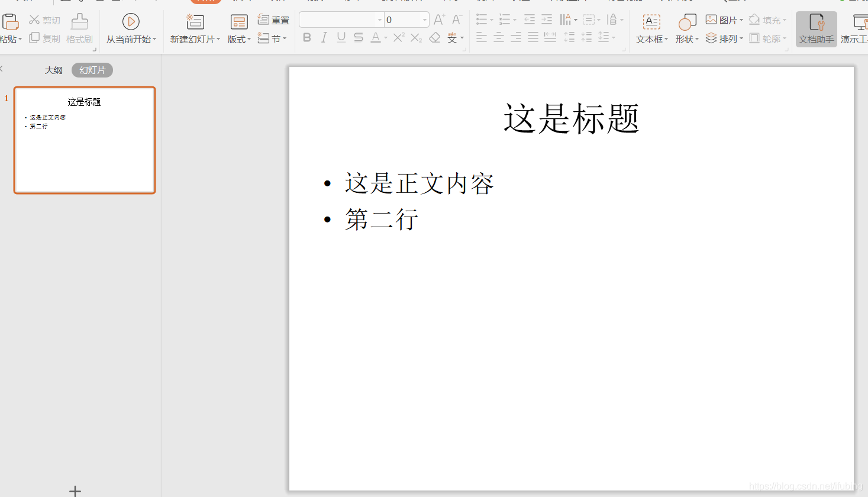Click the shape Outline (轮廓) button

click(x=767, y=38)
